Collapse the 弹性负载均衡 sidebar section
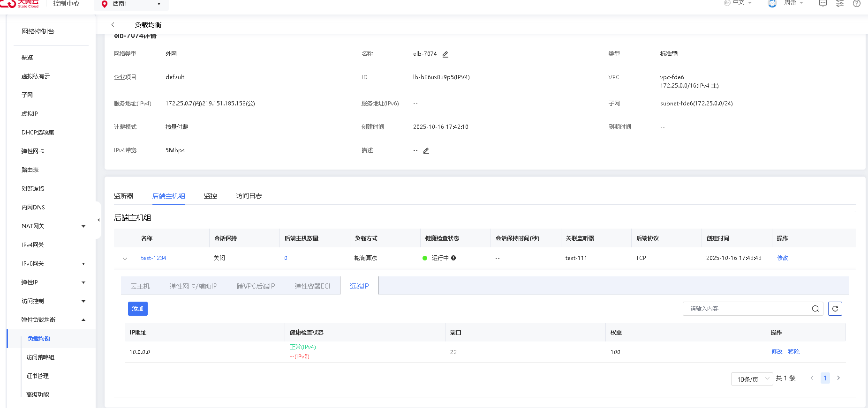This screenshot has height=408, width=868. (x=83, y=320)
